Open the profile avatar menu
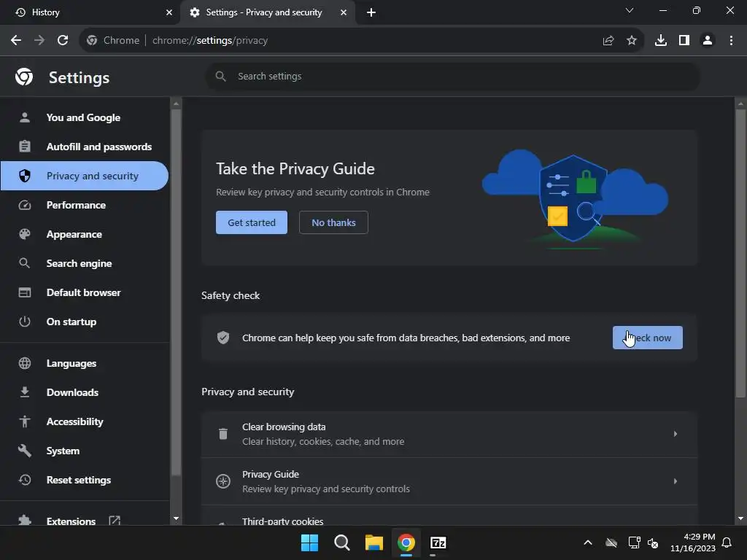747x560 pixels. coord(708,41)
